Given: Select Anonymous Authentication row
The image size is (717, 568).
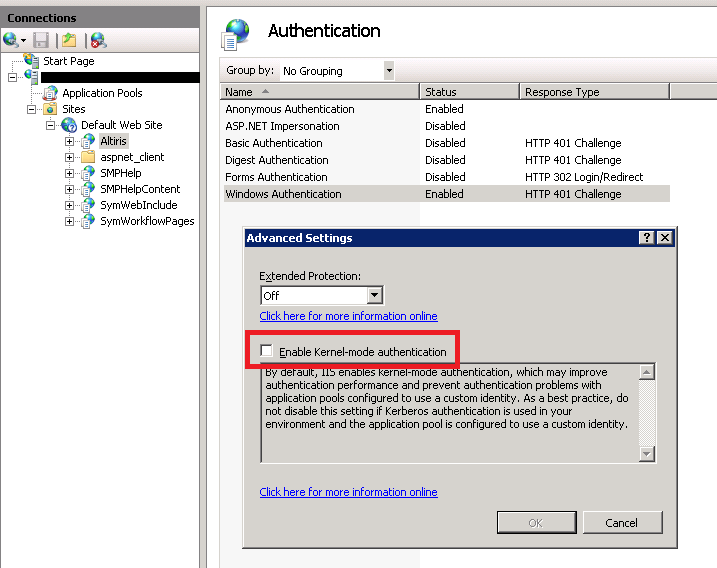Looking at the screenshot, I should (447, 109).
